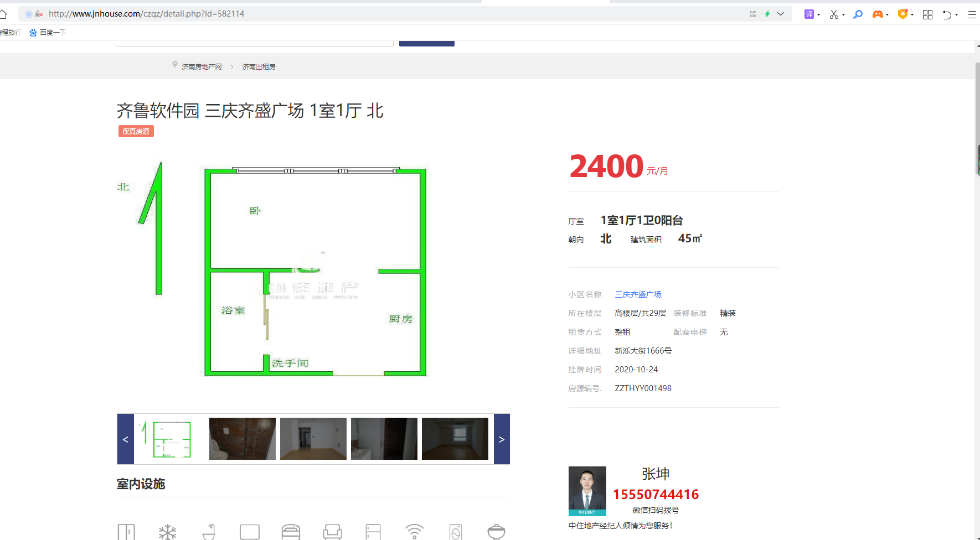Click the 济南房地产网 breadcrumb link

pos(202,67)
